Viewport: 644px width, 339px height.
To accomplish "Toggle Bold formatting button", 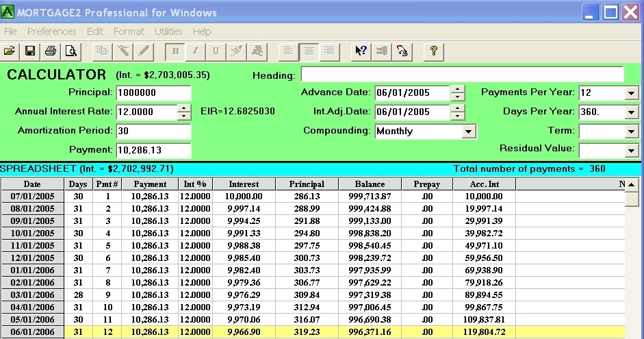I will [x=175, y=51].
